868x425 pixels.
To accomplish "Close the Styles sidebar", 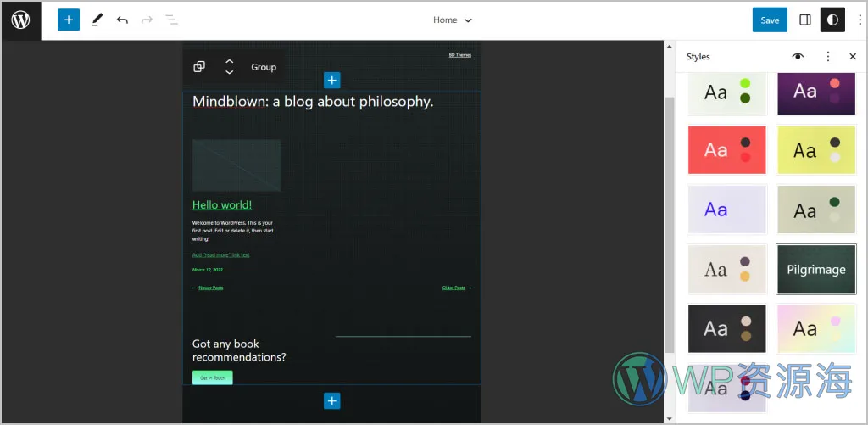I will click(x=853, y=57).
